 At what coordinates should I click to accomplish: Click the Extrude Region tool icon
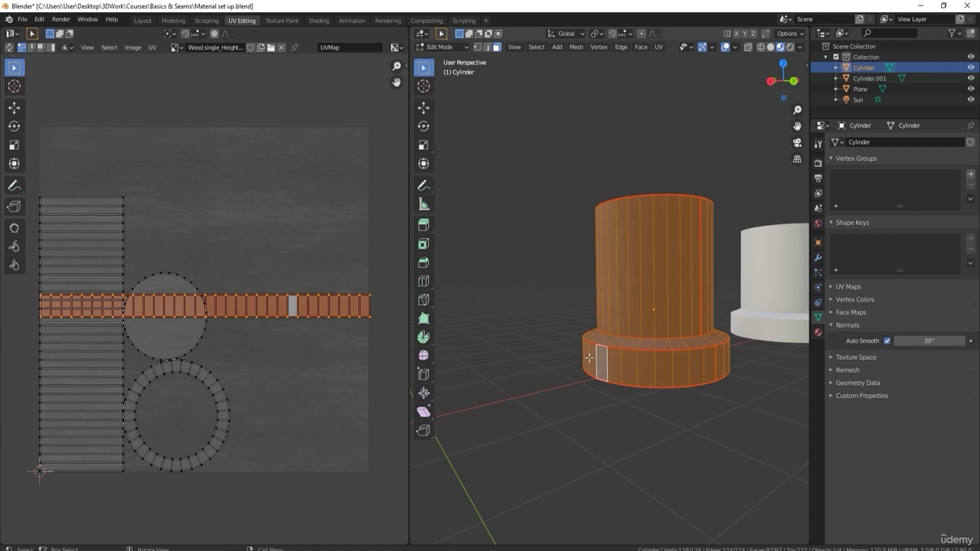423,225
